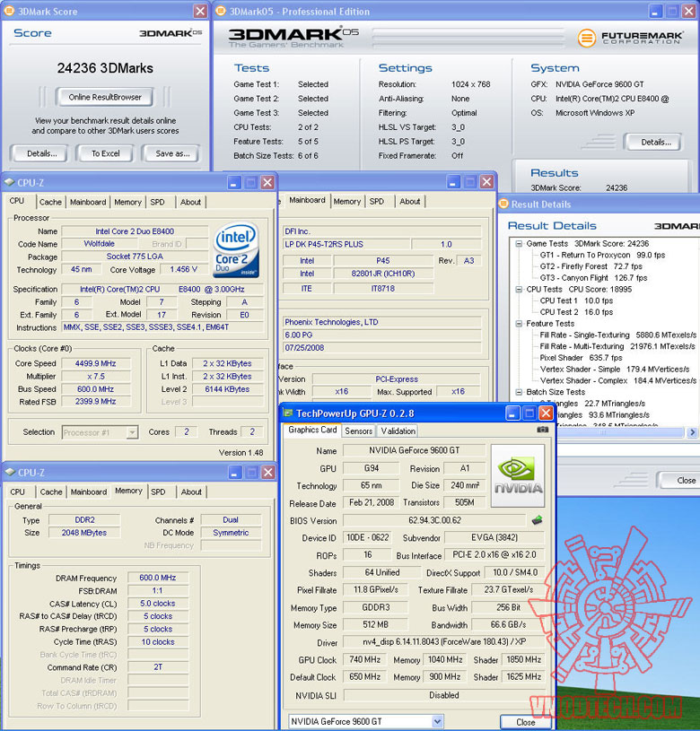This screenshot has height=731, width=700.
Task: Click the horizontal scrollbar thumb in Result Details
Action: click(602, 432)
